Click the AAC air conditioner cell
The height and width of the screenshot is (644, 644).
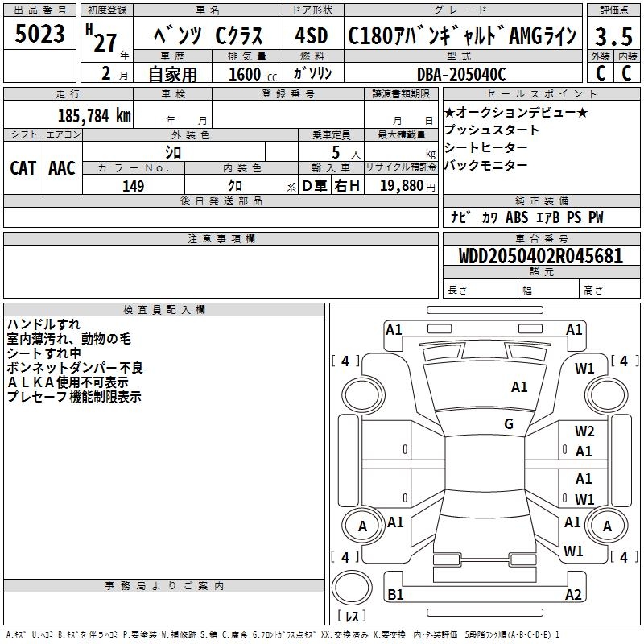coord(62,168)
